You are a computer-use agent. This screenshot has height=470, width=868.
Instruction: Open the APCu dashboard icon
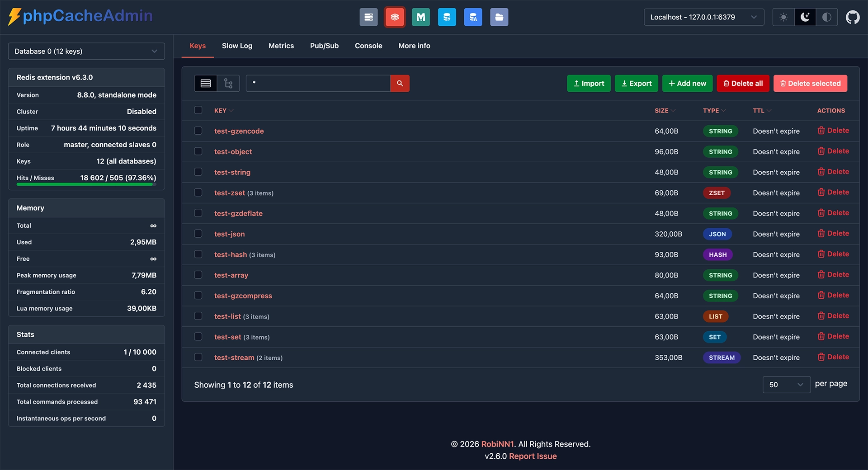(x=473, y=17)
